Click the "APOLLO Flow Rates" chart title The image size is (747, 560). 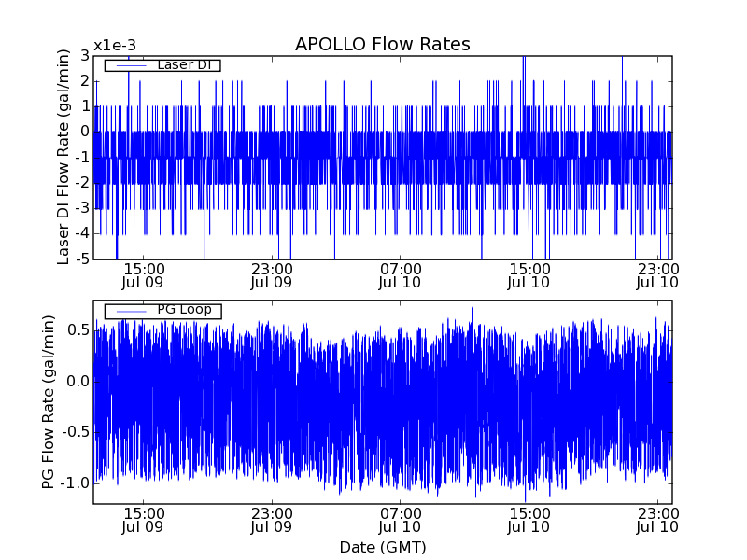[383, 44]
